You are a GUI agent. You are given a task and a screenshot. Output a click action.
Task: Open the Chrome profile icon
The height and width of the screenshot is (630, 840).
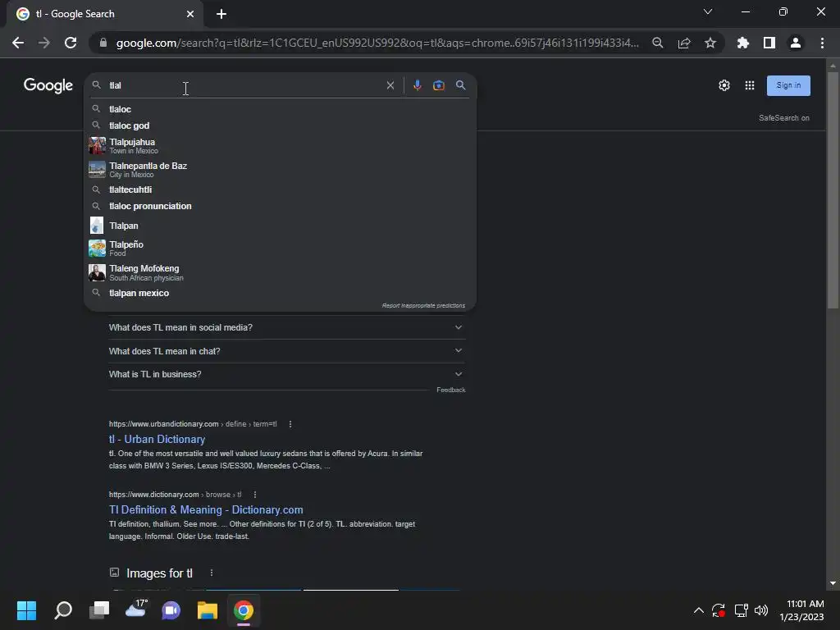[796, 43]
